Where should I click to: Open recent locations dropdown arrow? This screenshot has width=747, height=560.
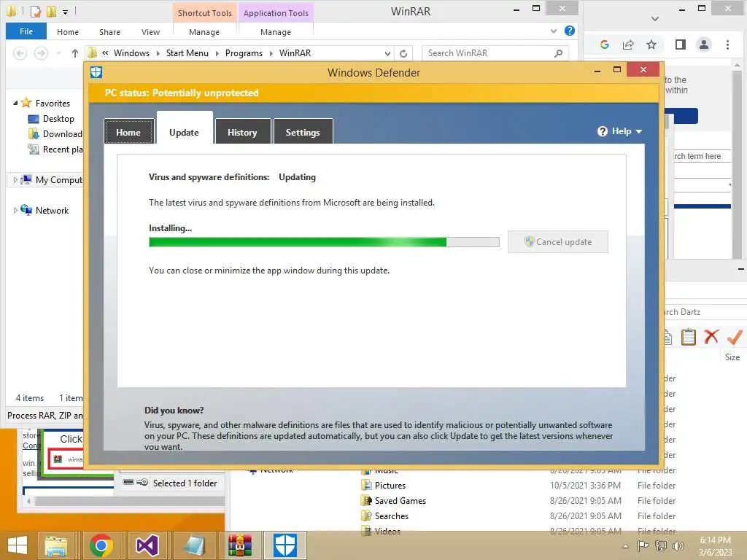[58, 52]
